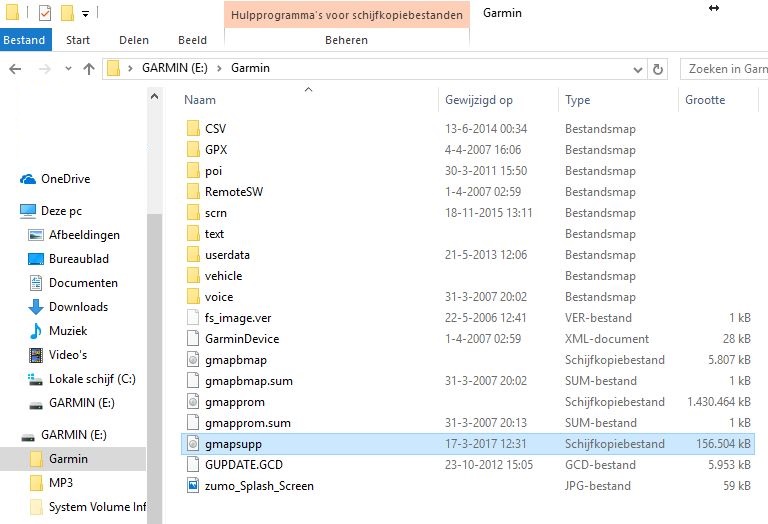Open recent locations dropdown arrow

coord(68,69)
